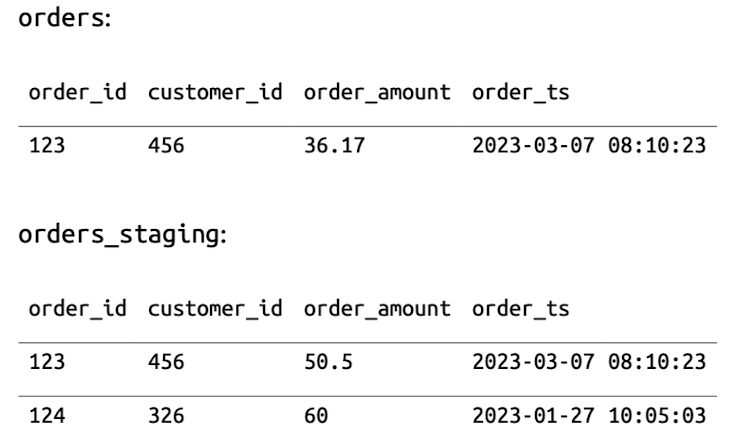Click customer_id 456 in orders table
Viewport: 736px width, 436px height.
[x=166, y=150]
